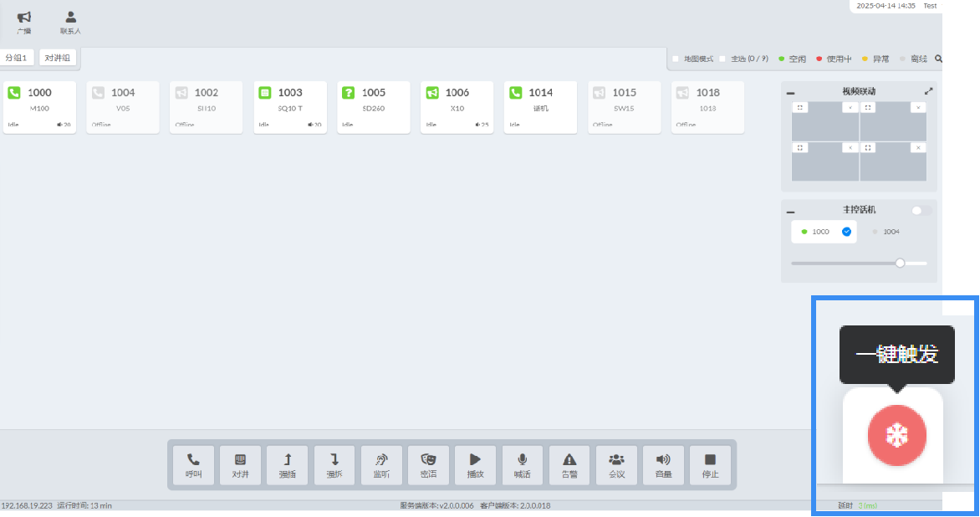This screenshot has width=980, height=517.
Task: Click the 主控话机 volume slider handle
Action: (900, 263)
